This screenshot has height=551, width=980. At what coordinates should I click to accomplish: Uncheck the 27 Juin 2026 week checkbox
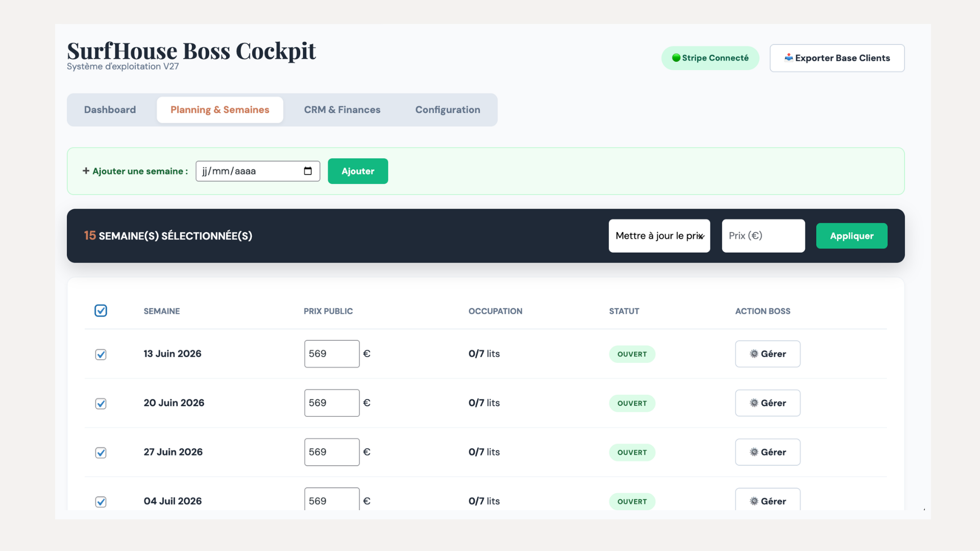tap(101, 453)
